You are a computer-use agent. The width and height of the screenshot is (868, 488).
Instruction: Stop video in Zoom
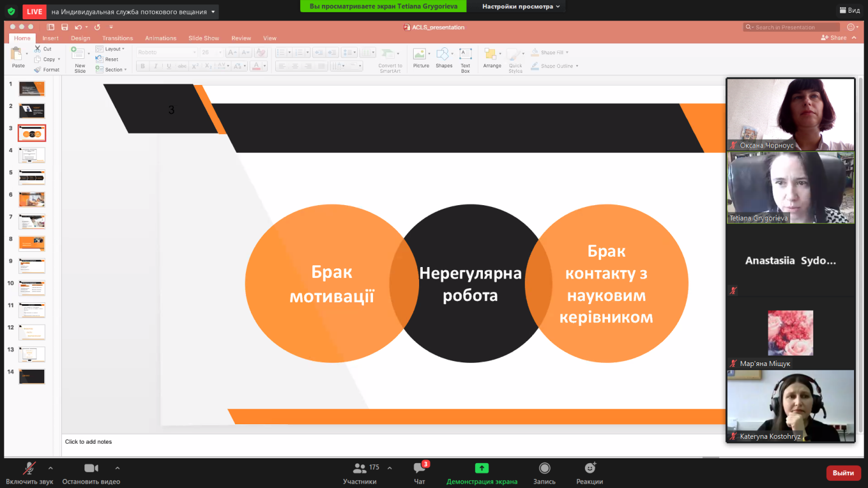[x=91, y=472]
